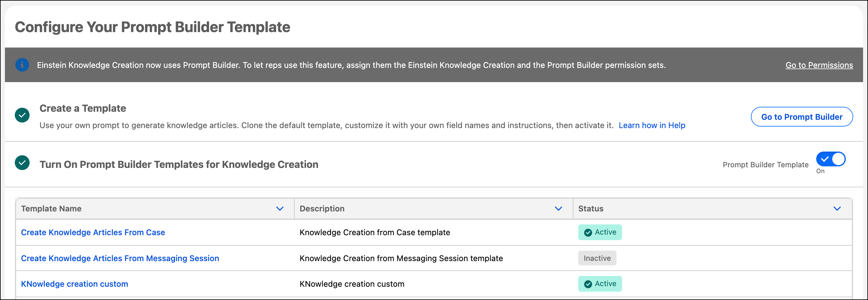Click the Template Name column header text

pyautogui.click(x=51, y=209)
